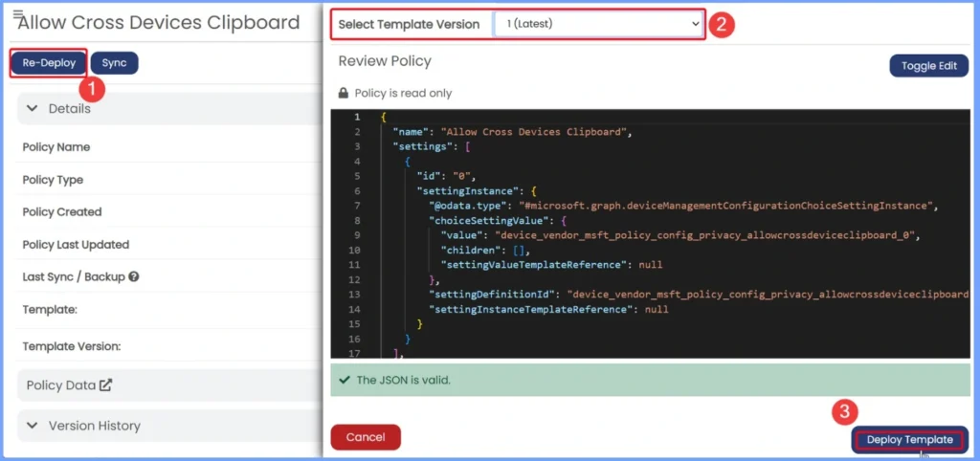Viewport: 980px width, 461px height.
Task: Click the Re-Deploy button
Action: pyautogui.click(x=49, y=63)
